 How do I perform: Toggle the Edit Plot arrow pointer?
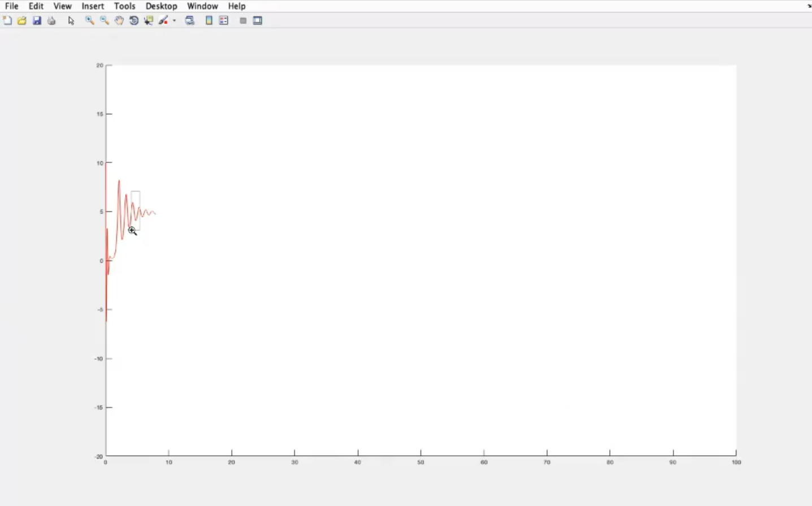point(71,21)
